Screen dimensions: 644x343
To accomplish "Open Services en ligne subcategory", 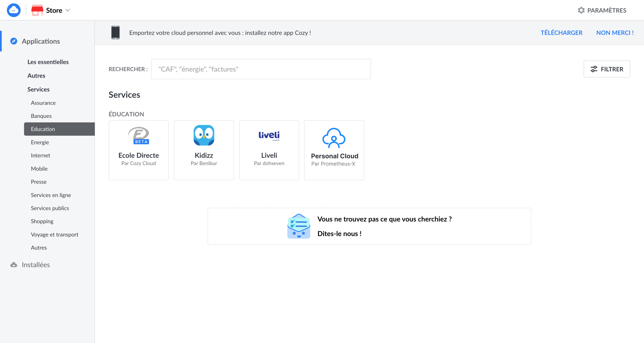I will [x=51, y=195].
